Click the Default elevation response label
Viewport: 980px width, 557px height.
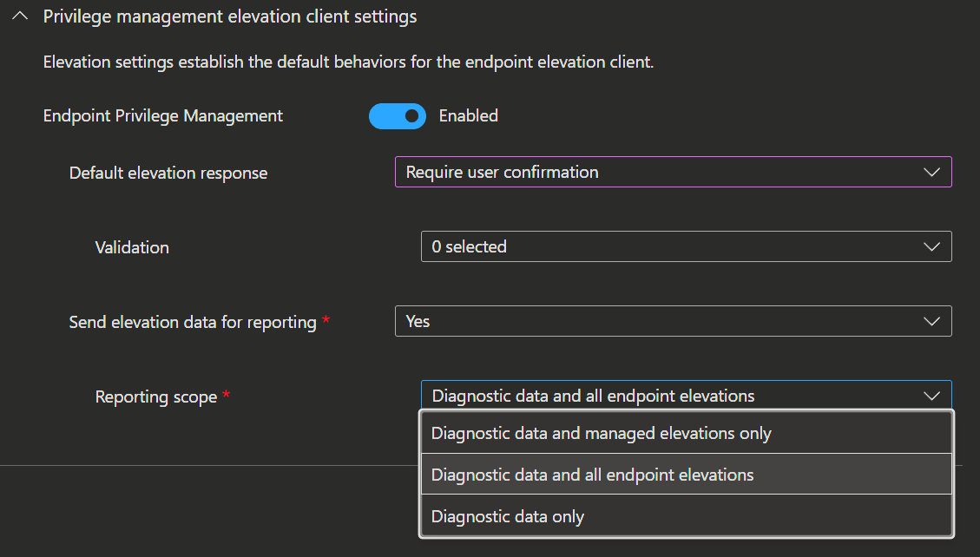tap(168, 173)
